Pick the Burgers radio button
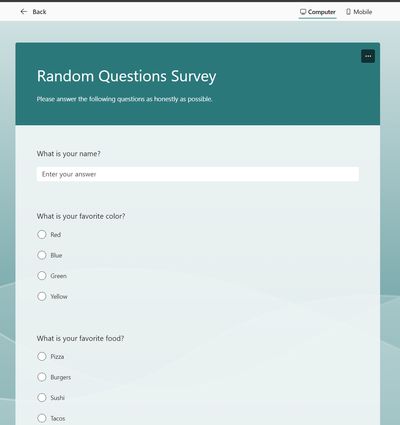The image size is (400, 425). click(42, 377)
